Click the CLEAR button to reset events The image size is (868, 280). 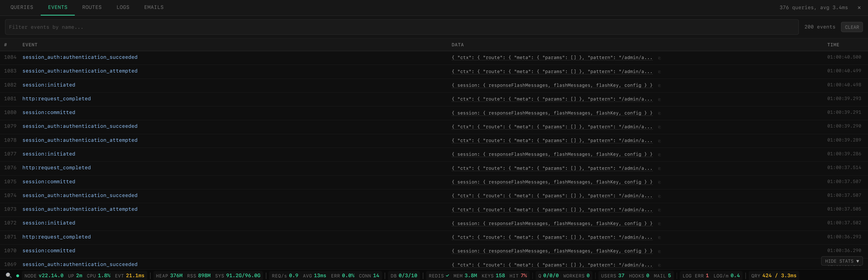[852, 27]
